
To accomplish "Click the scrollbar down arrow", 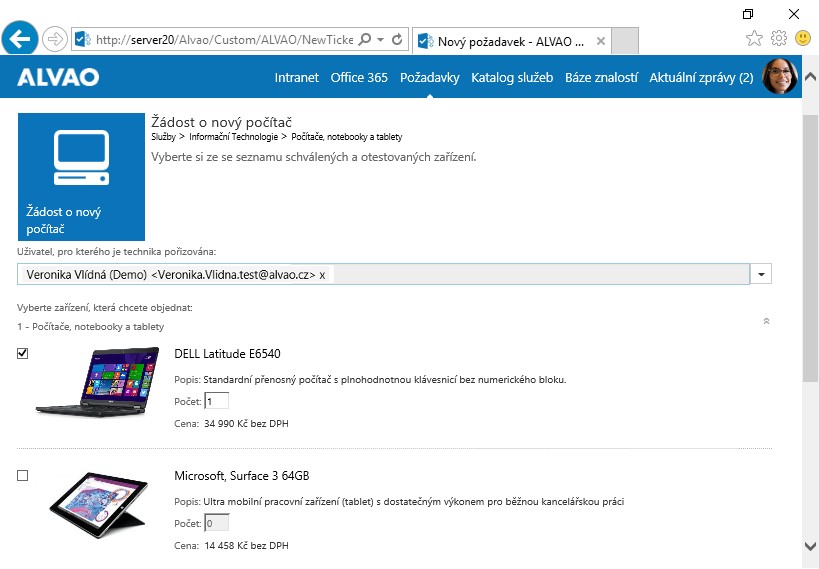I will click(x=810, y=547).
